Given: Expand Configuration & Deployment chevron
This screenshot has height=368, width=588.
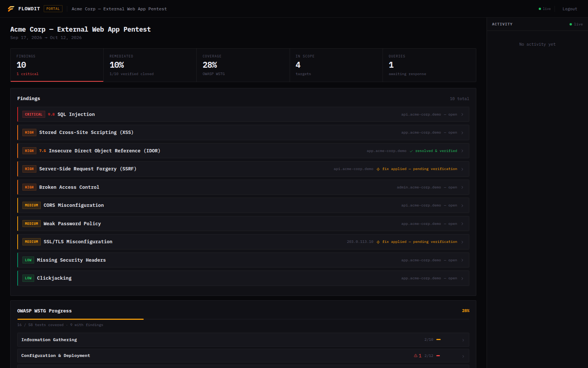Looking at the screenshot, I should 463,356.
